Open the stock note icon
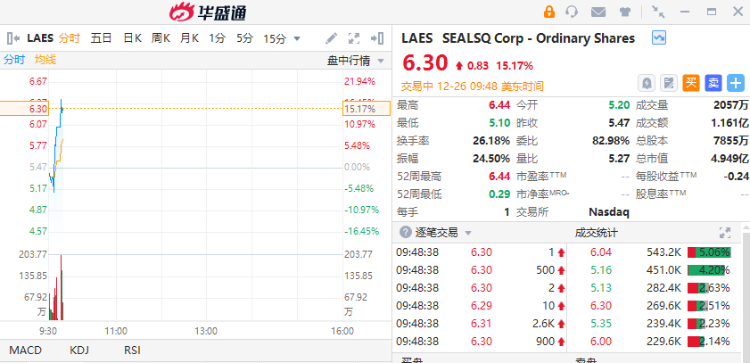Image resolution: width=750 pixels, height=363 pixels. 669,83
